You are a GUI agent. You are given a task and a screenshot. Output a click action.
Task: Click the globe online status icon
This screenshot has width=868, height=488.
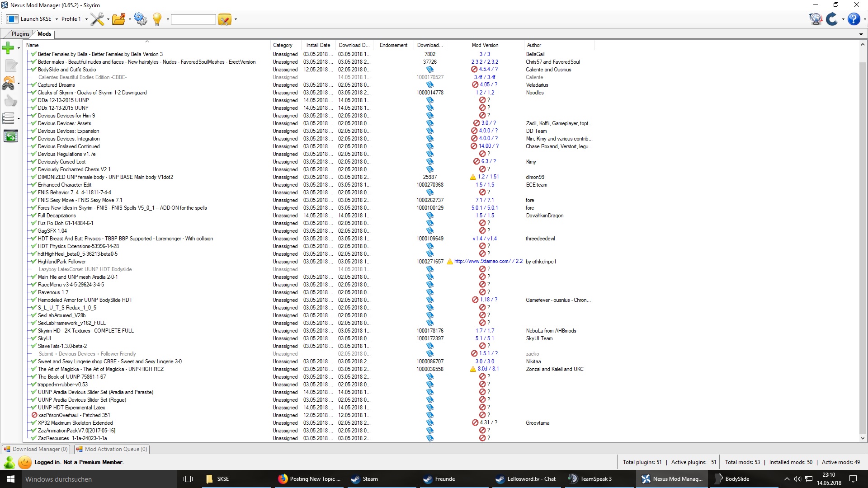tap(816, 19)
